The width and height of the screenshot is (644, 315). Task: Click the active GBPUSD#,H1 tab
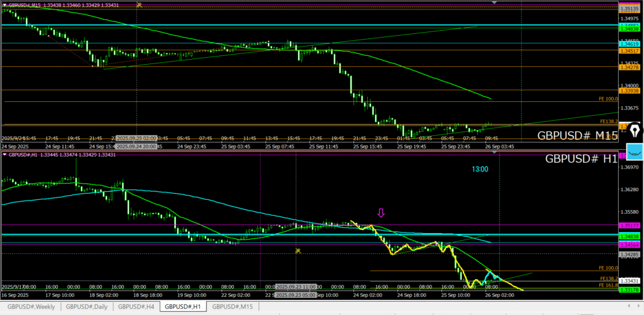tap(183, 307)
